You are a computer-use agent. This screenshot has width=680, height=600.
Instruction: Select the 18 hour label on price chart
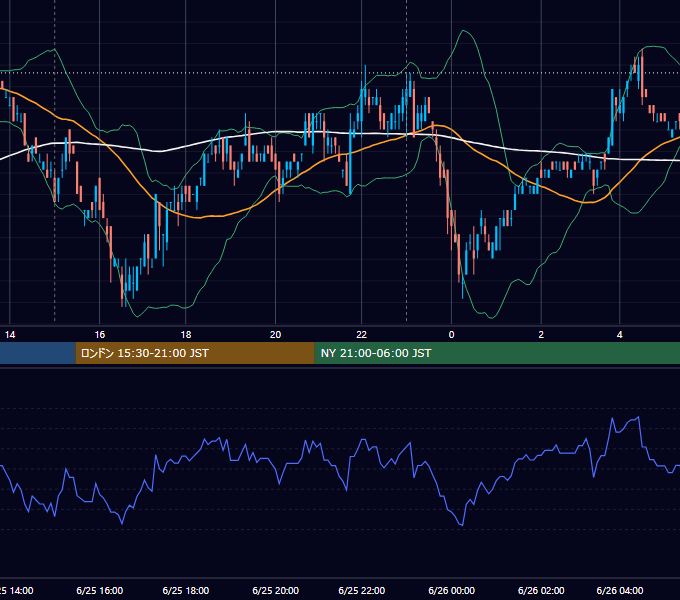(x=186, y=335)
